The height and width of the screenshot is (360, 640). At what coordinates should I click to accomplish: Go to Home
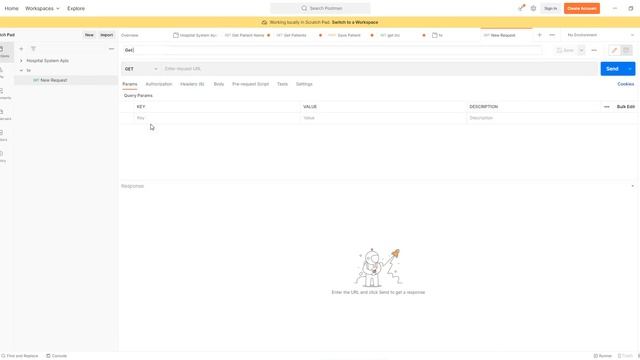11,8
